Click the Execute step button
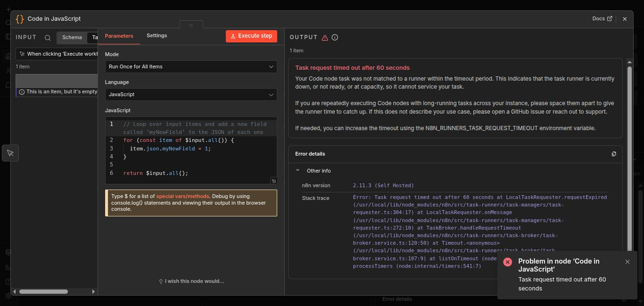 [x=251, y=36]
